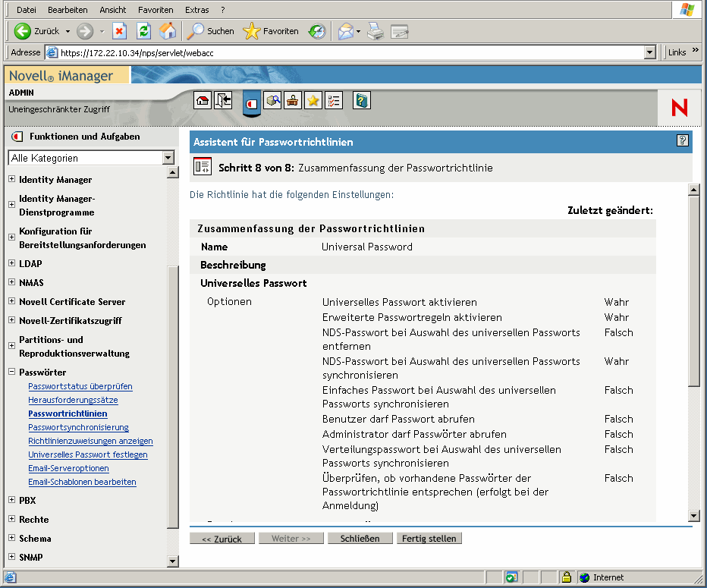
Task: Click the browser Refresh toolbar icon
Action: pos(143,31)
